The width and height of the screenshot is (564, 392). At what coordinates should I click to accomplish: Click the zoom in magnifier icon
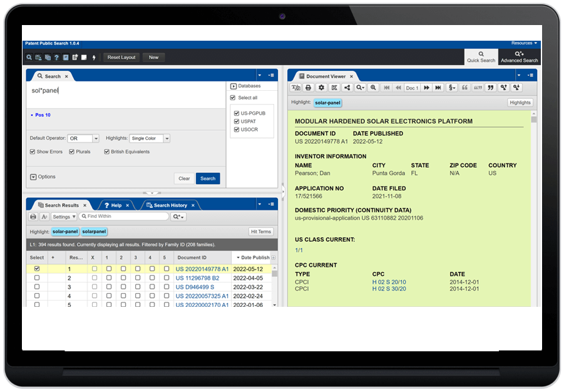click(374, 88)
